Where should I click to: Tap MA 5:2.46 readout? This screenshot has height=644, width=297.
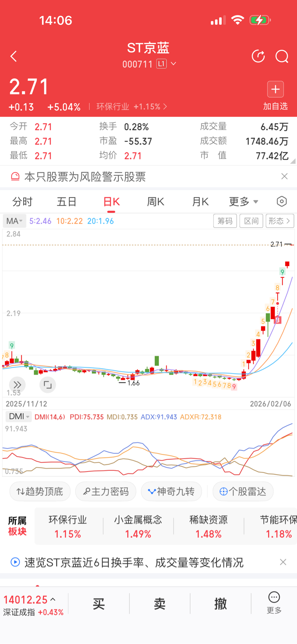pyautogui.click(x=41, y=221)
